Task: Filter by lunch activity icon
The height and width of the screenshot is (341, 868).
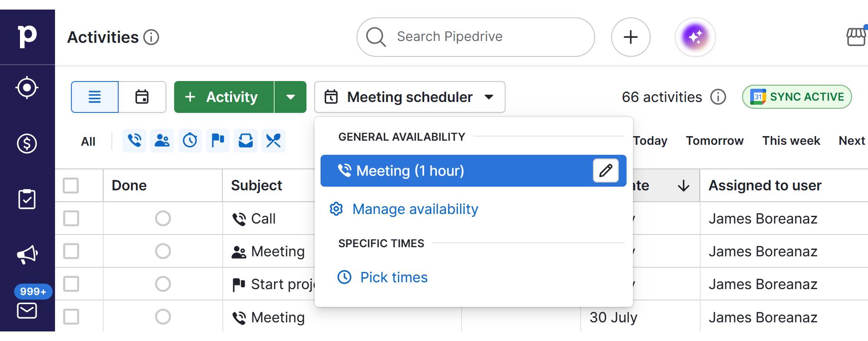Action: click(273, 141)
